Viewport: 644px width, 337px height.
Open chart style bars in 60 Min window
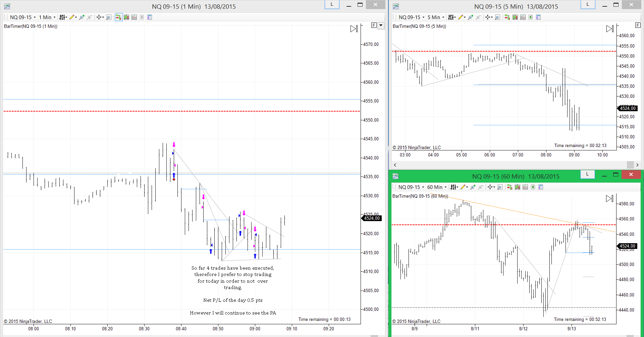tap(454, 187)
